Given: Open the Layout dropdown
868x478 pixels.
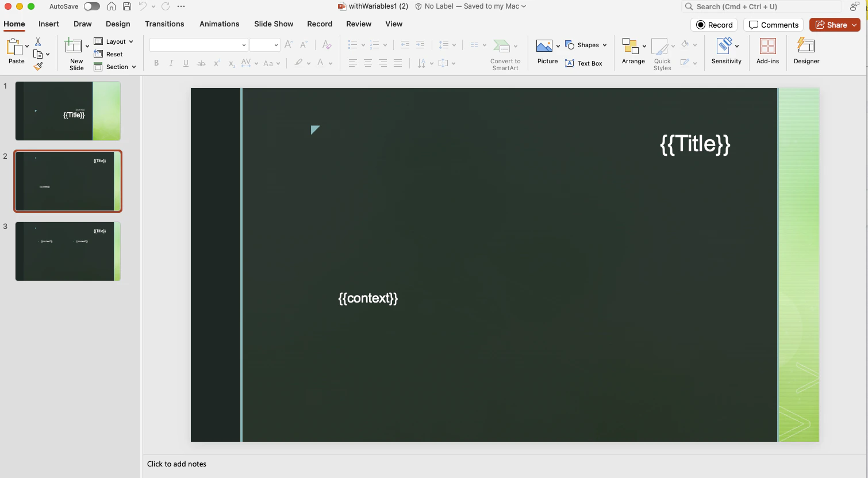Looking at the screenshot, I should (114, 41).
